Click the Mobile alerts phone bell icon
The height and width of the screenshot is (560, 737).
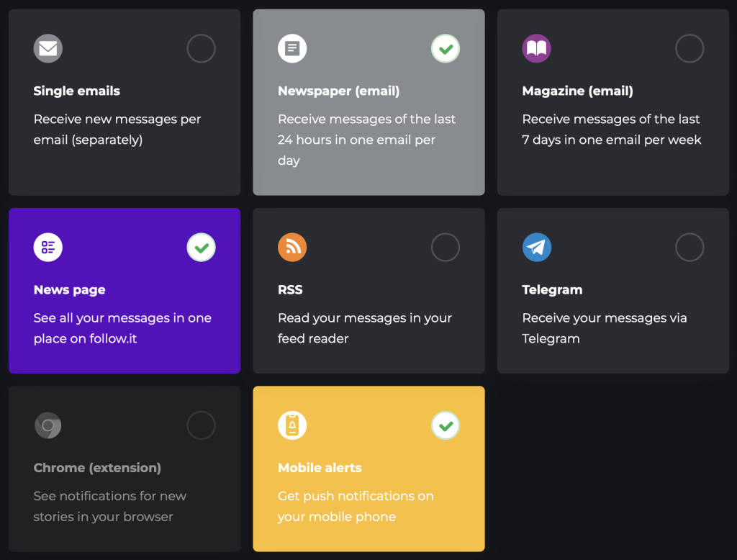pos(292,425)
